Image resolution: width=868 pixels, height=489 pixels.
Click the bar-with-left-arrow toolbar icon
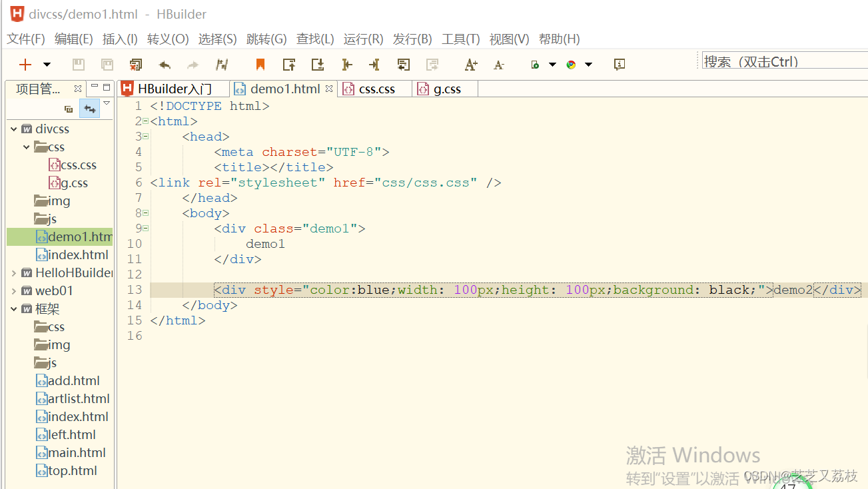(x=346, y=65)
